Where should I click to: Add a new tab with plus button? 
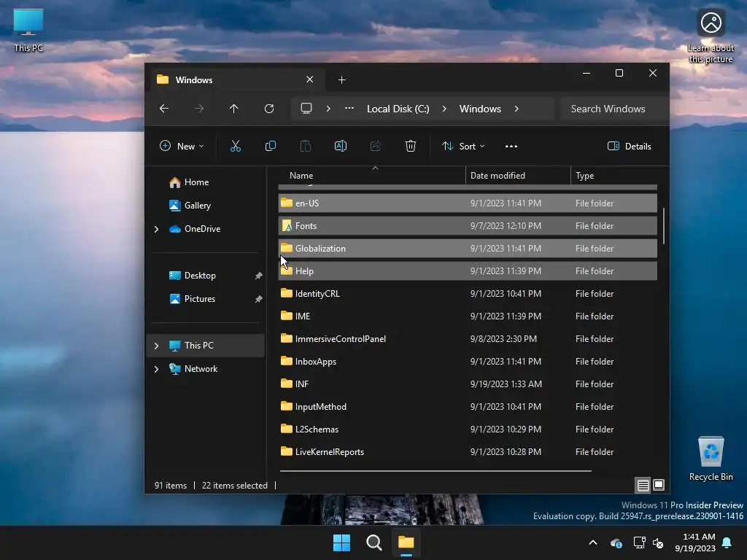(341, 80)
